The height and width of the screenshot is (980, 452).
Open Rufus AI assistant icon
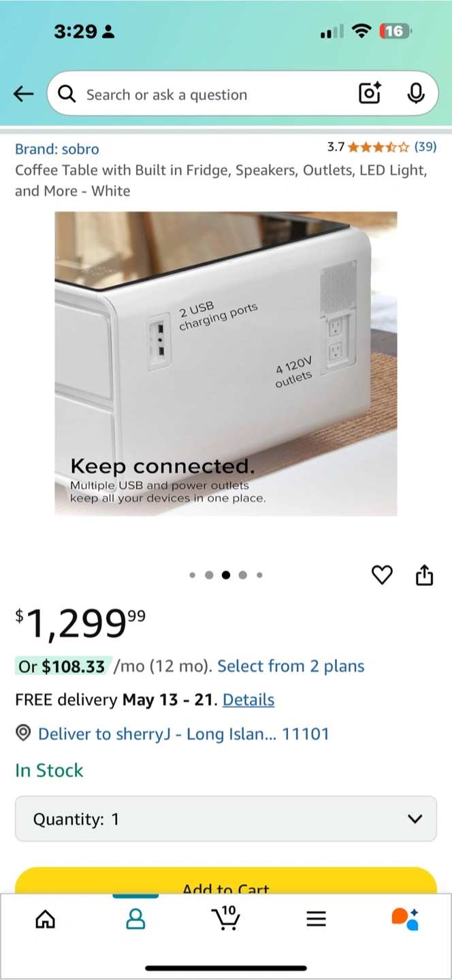pyautogui.click(x=405, y=919)
